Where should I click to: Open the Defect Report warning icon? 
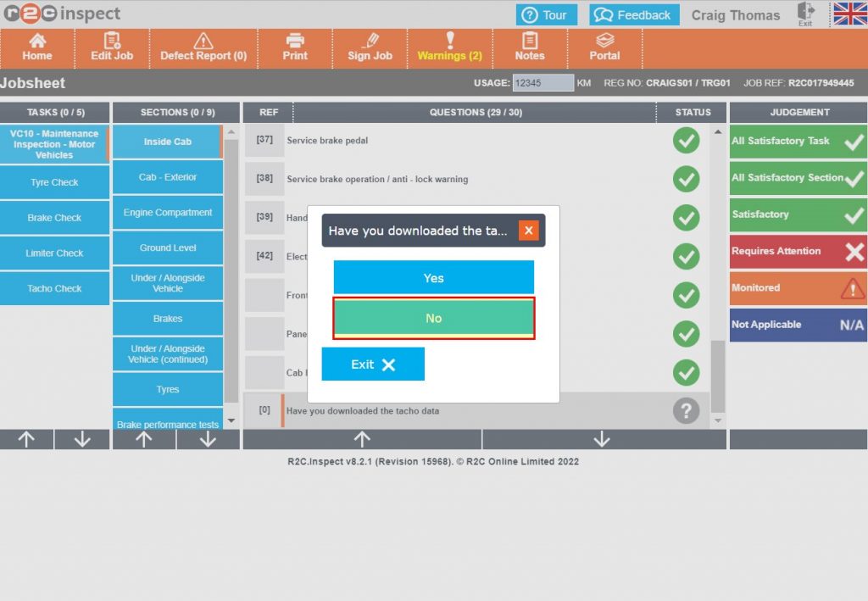203,41
